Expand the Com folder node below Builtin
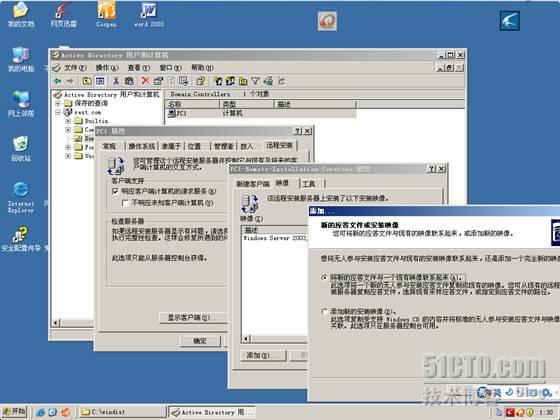The height and width of the screenshot is (420, 560). tap(68, 130)
